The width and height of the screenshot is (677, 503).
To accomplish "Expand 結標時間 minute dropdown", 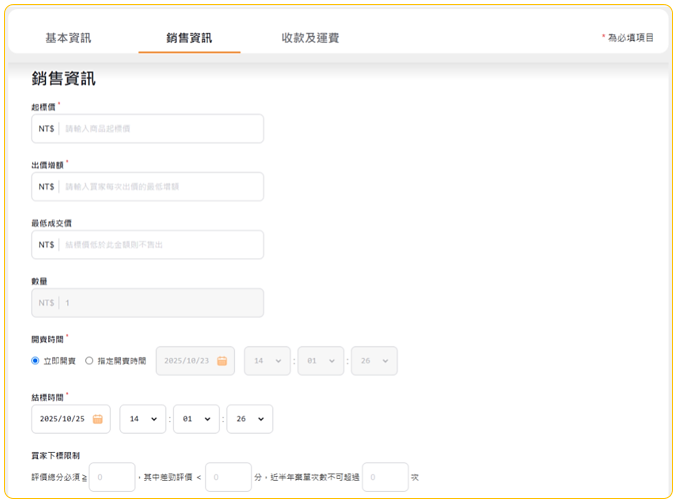I will point(196,419).
